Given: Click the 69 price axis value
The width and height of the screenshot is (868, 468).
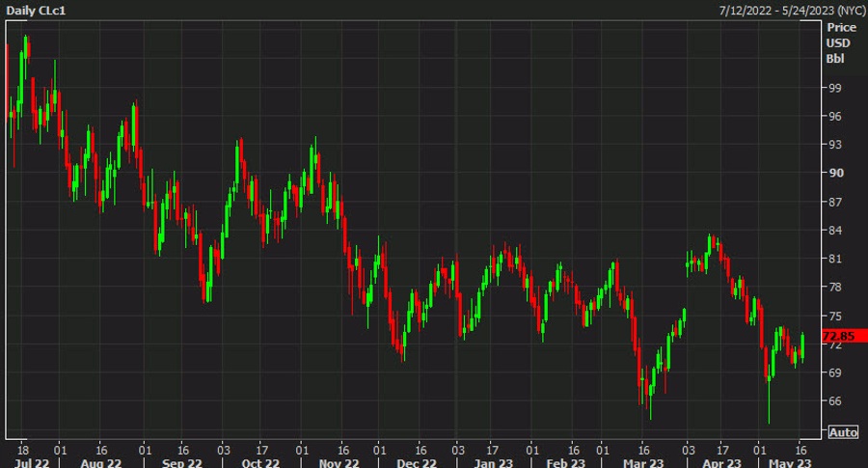Looking at the screenshot, I should click(835, 372).
